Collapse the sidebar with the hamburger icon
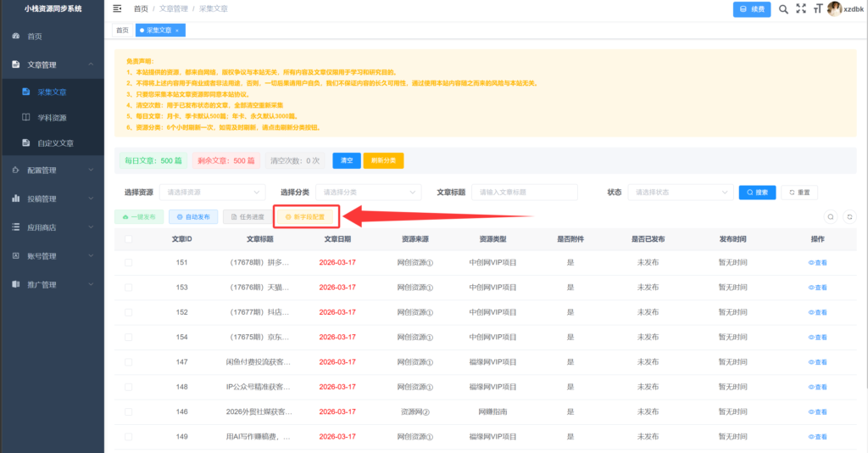The image size is (868, 453). tap(117, 8)
